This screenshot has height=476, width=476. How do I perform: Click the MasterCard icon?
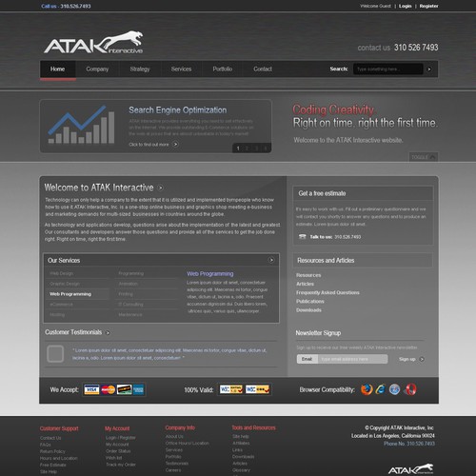tap(109, 389)
